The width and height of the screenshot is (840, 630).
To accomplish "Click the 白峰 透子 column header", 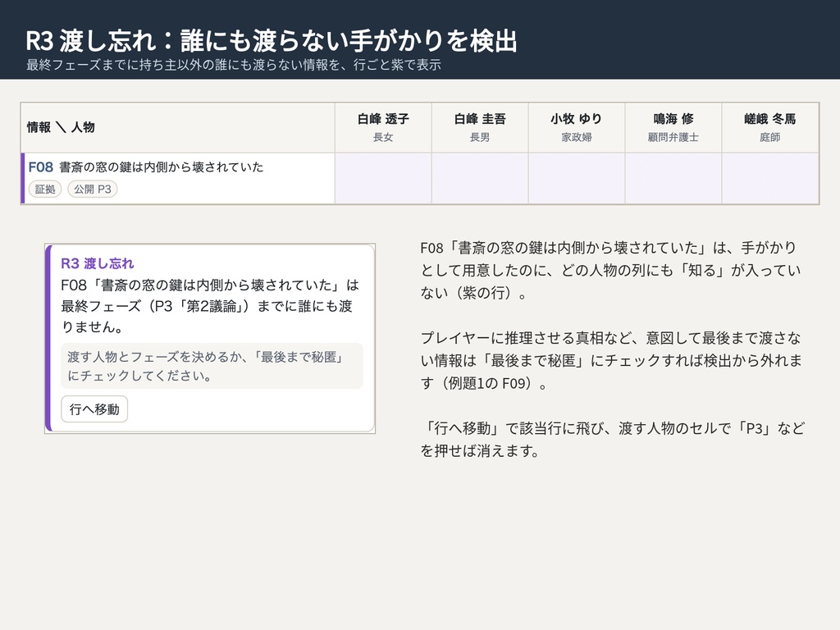I will 383,127.
